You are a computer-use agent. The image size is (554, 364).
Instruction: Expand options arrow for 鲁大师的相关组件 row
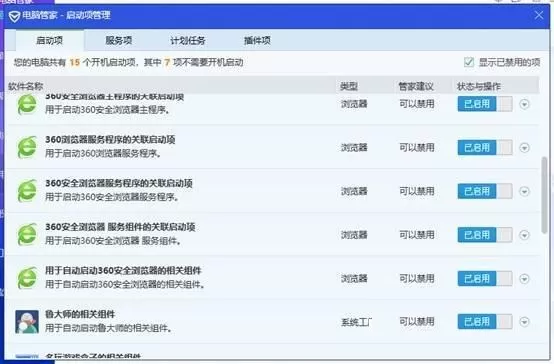coord(524,322)
